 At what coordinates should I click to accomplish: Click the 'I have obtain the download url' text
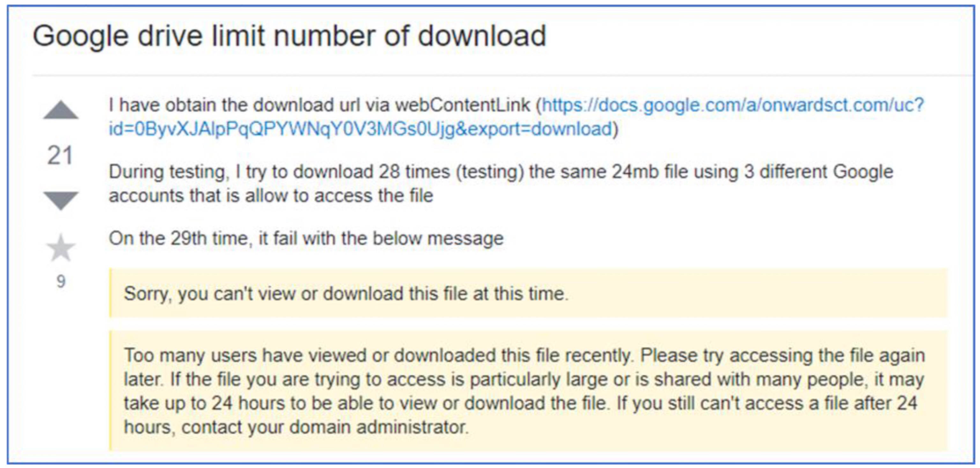pyautogui.click(x=319, y=105)
